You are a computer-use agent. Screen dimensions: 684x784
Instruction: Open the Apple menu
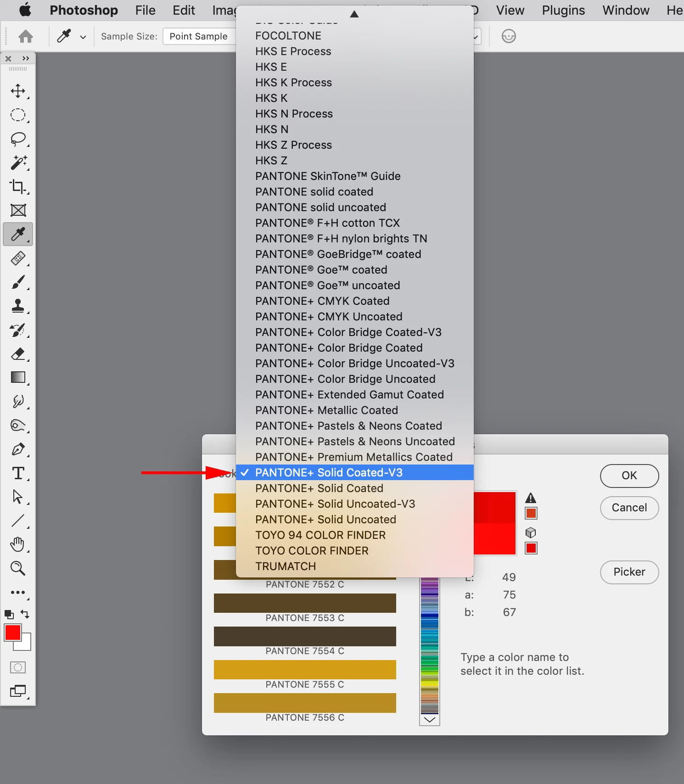click(25, 10)
